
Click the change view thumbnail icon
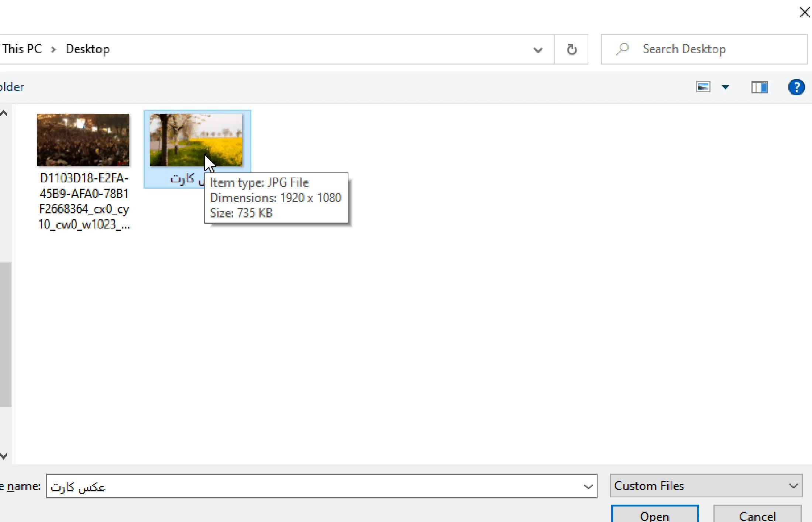point(703,87)
